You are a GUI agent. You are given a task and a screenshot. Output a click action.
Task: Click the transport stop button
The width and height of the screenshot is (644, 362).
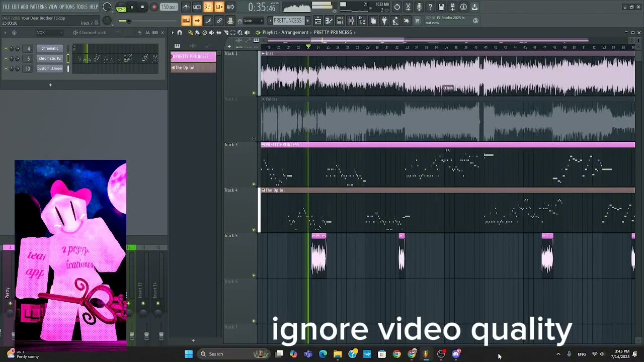tap(143, 7)
